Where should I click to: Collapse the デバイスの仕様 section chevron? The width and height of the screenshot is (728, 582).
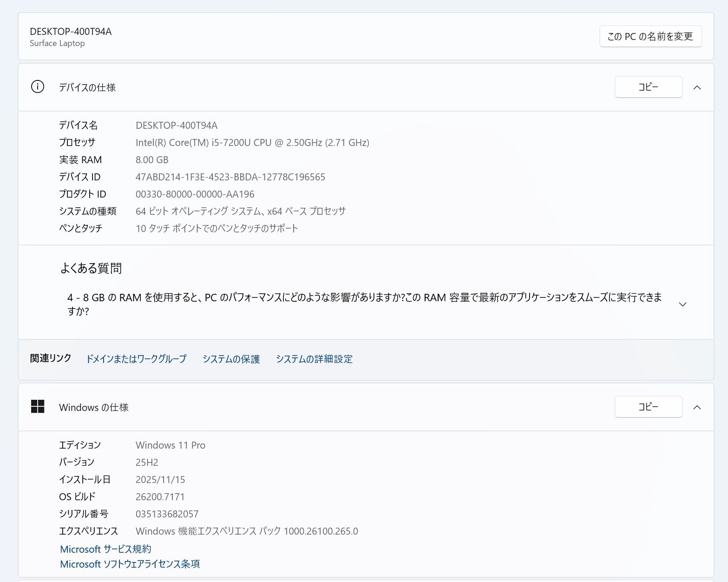click(697, 87)
